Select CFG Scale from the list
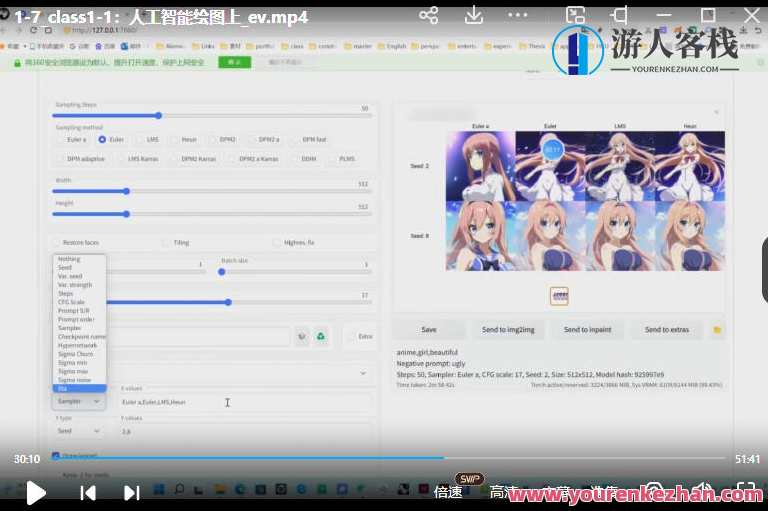Screen dimensions: 768x511 [x=71, y=302]
